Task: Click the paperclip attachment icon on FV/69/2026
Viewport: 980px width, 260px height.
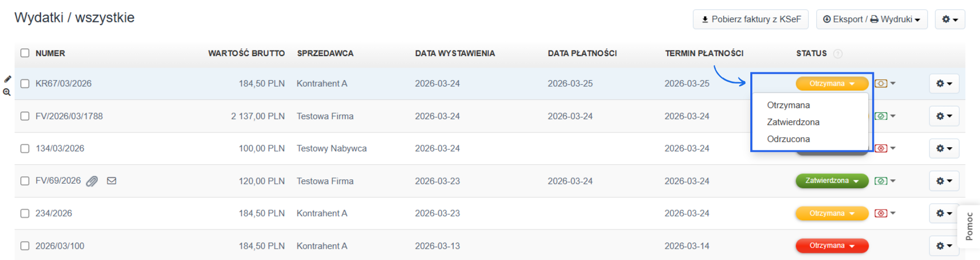Action: click(92, 181)
